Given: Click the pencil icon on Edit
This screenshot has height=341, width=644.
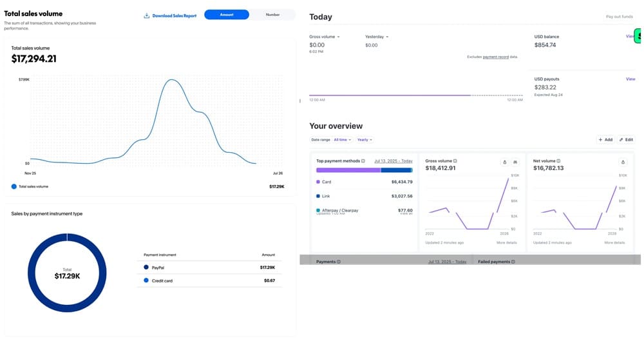Looking at the screenshot, I should (621, 140).
